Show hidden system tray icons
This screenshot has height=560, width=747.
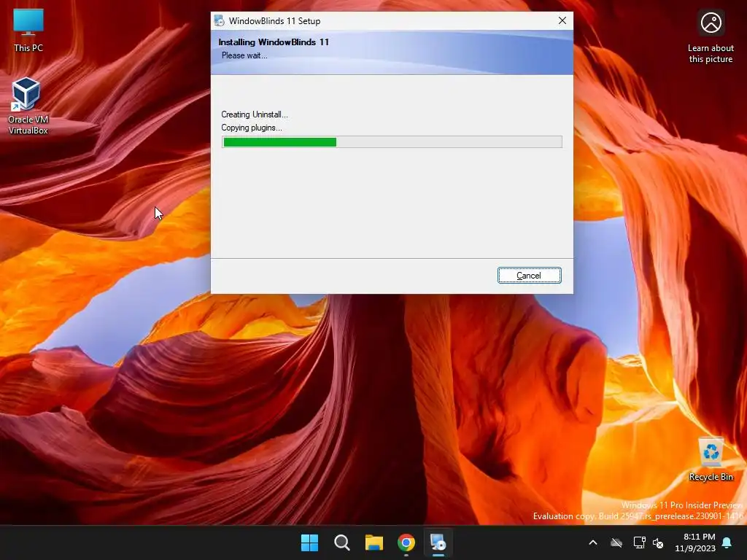(x=593, y=542)
